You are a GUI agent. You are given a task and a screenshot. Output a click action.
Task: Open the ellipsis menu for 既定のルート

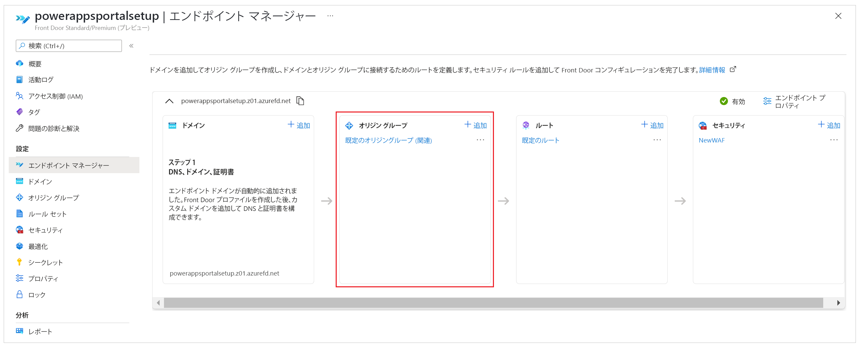point(657,140)
